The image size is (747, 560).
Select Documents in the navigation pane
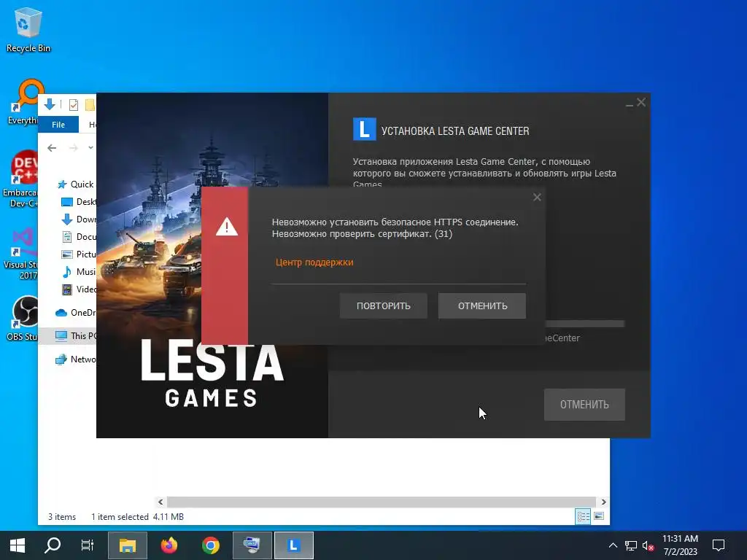pos(79,237)
